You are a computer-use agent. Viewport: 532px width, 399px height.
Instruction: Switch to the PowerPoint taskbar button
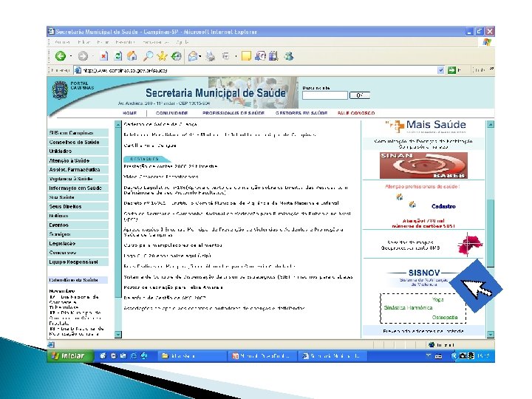263,356
